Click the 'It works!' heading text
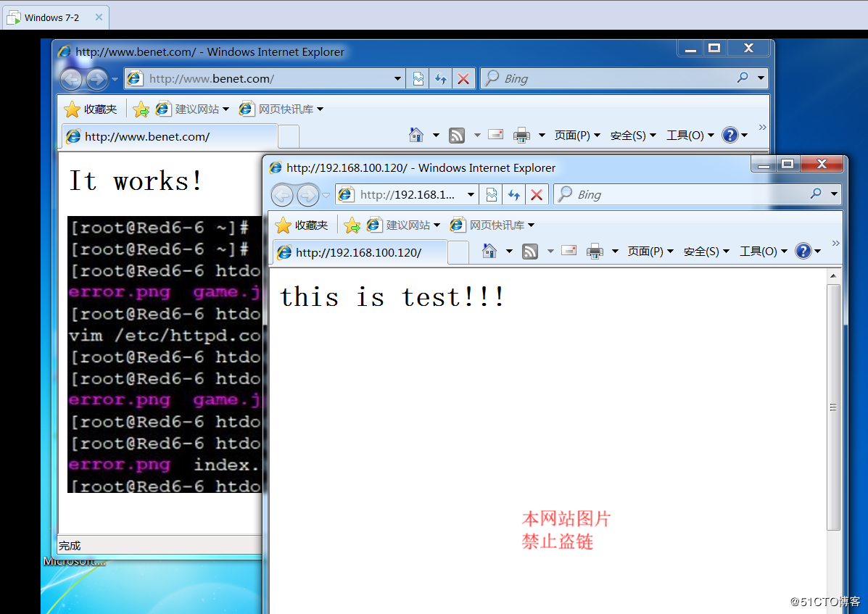This screenshot has height=614, width=868. [136, 181]
